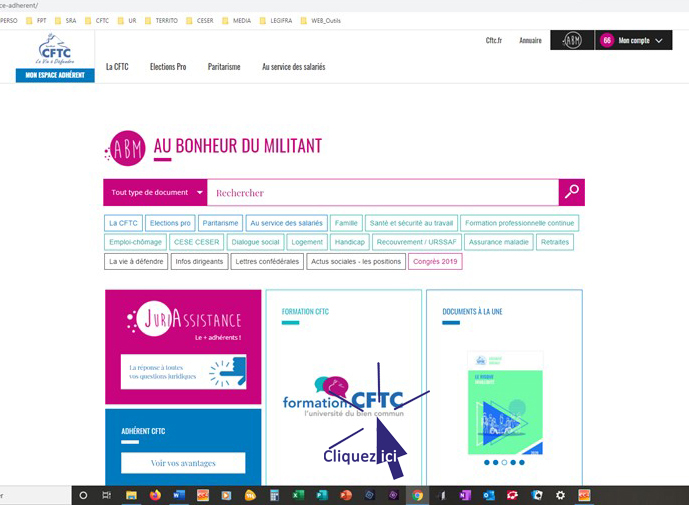Open Firefox from the taskbar
Screen dimensions: 689x505
point(155,495)
